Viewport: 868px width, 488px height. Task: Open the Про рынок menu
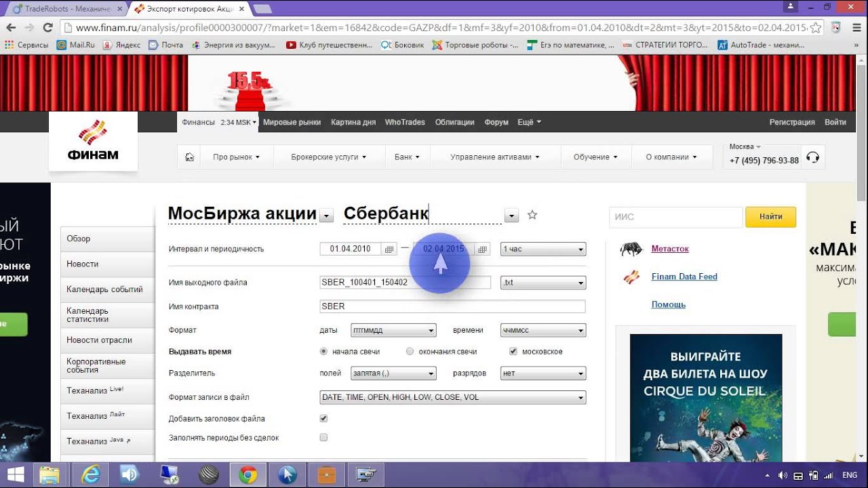tap(237, 157)
